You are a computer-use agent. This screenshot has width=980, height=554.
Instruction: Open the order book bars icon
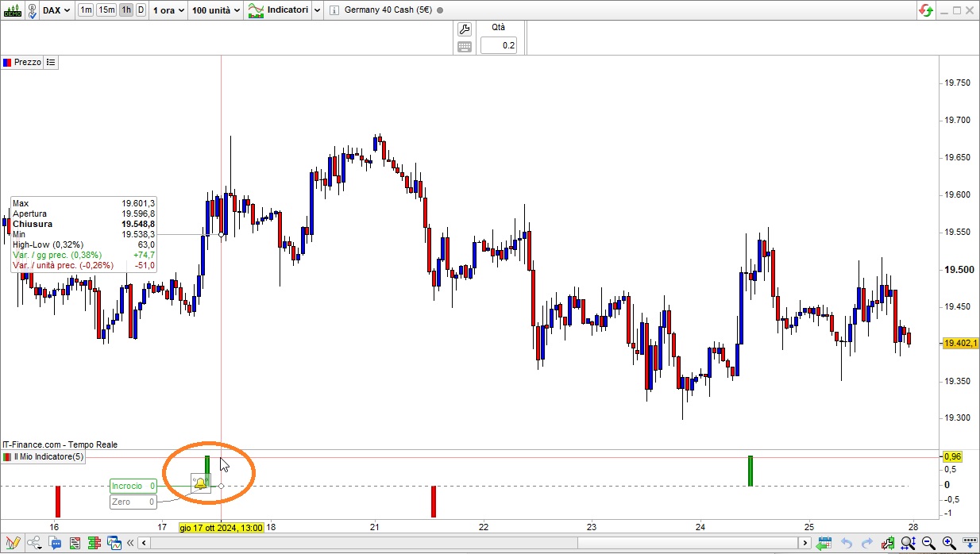[x=95, y=544]
